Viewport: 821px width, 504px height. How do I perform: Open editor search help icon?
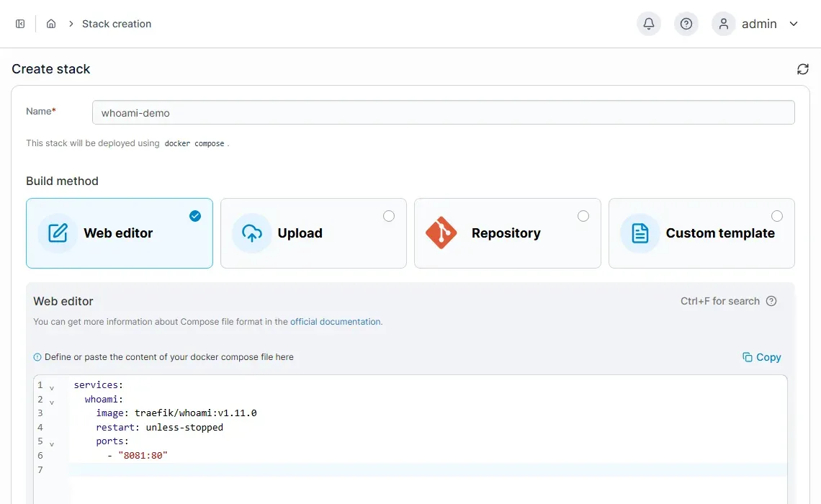pyautogui.click(x=771, y=301)
